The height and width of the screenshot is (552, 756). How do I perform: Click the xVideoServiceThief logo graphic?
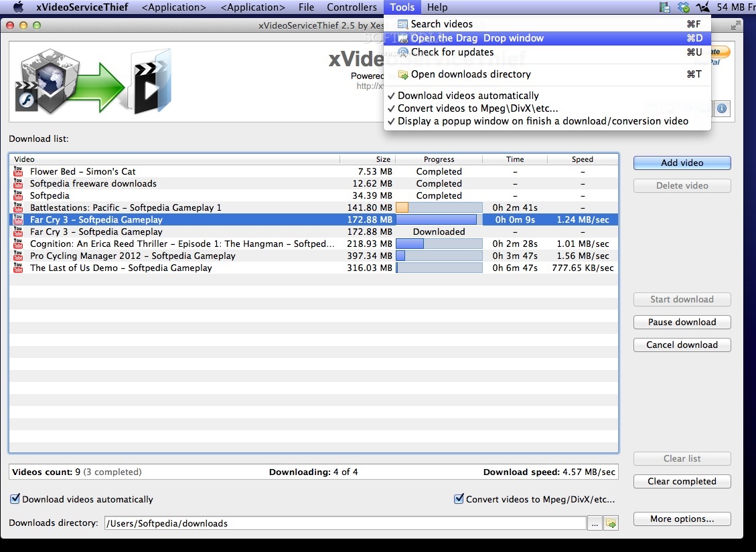tap(93, 81)
